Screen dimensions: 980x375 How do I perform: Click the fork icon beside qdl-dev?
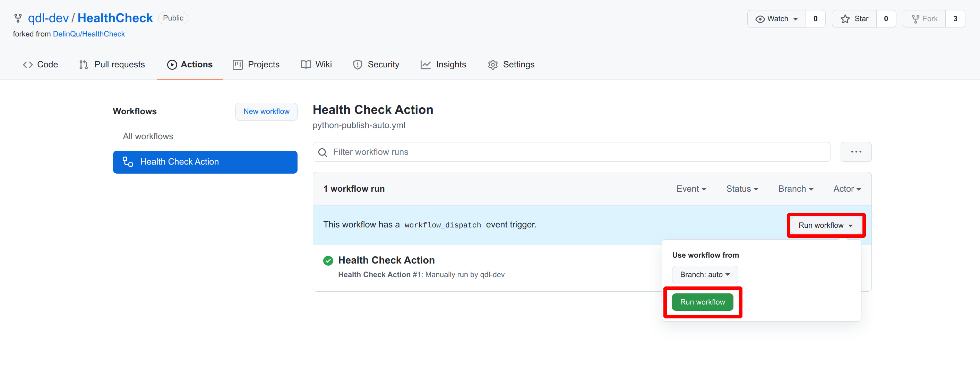(18, 18)
